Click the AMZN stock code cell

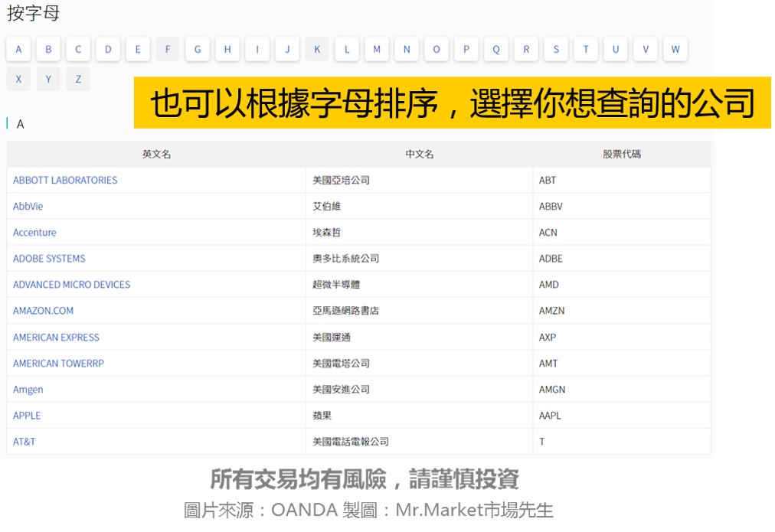[622, 311]
